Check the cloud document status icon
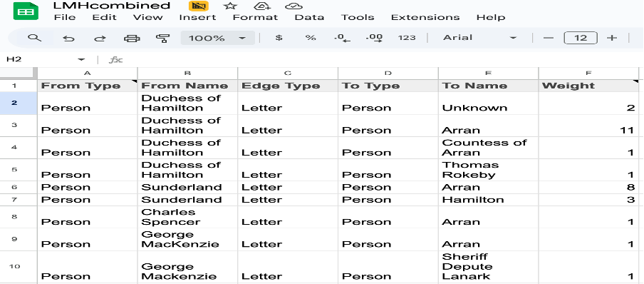644x284 pixels. tap(294, 6)
